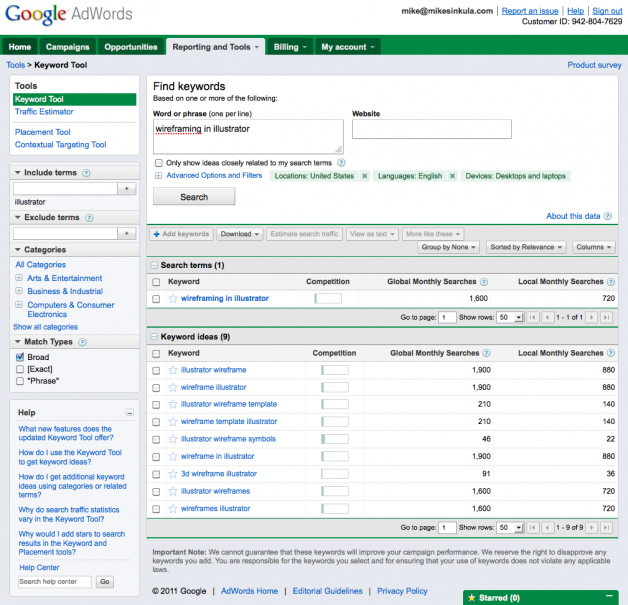Select all Search terms via header checkbox
Viewport: 628px width, 605px height.
click(156, 282)
